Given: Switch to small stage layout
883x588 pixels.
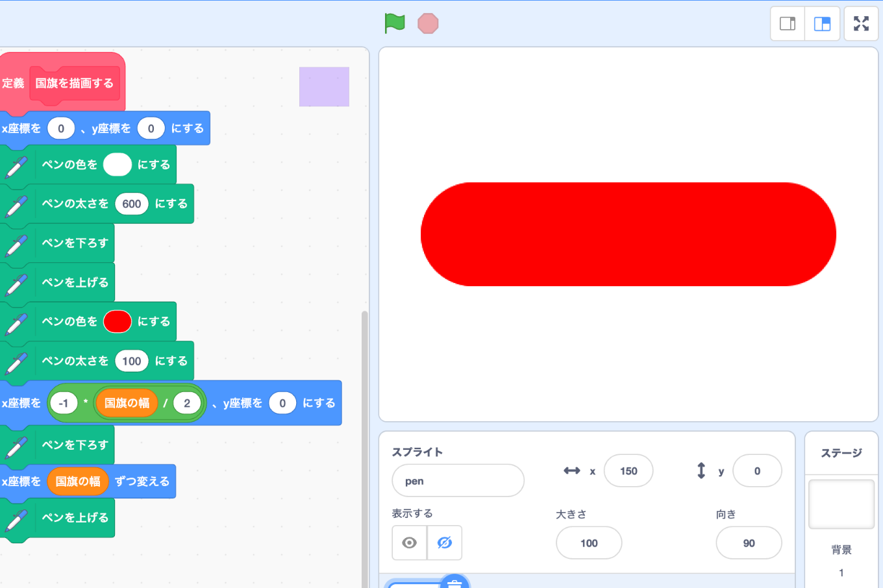Looking at the screenshot, I should 788,24.
